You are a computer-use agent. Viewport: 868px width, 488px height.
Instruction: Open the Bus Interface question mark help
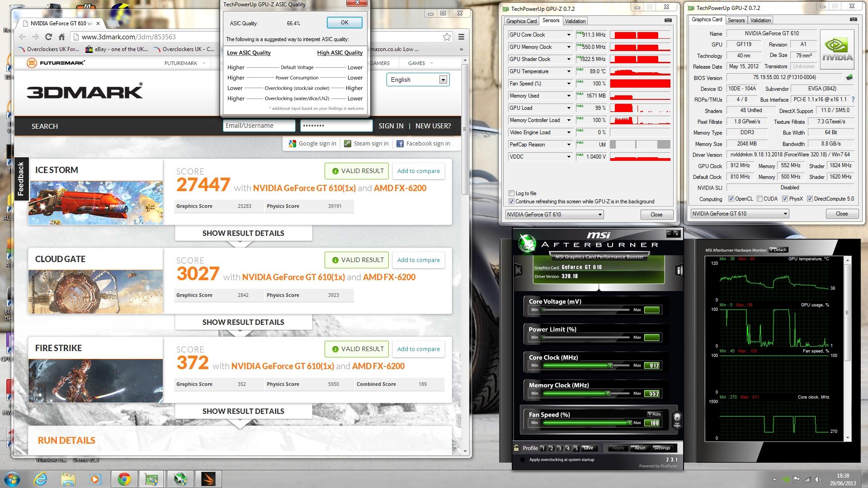[853, 99]
